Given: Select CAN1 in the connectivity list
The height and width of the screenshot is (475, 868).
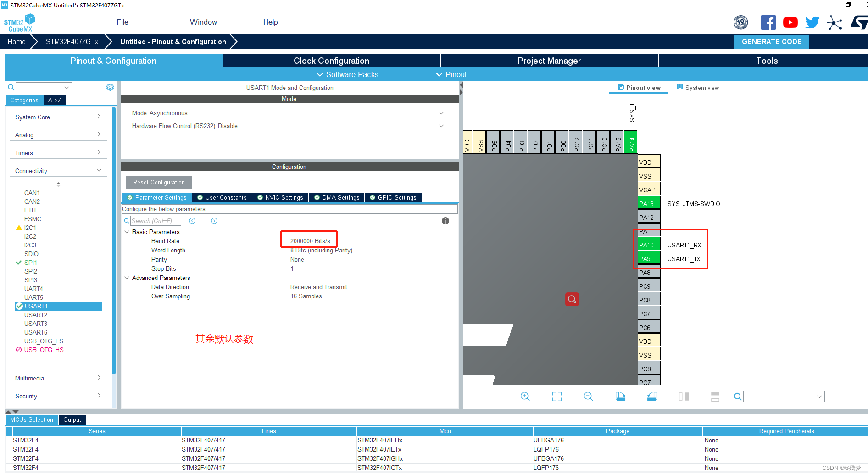Looking at the screenshot, I should click(32, 193).
